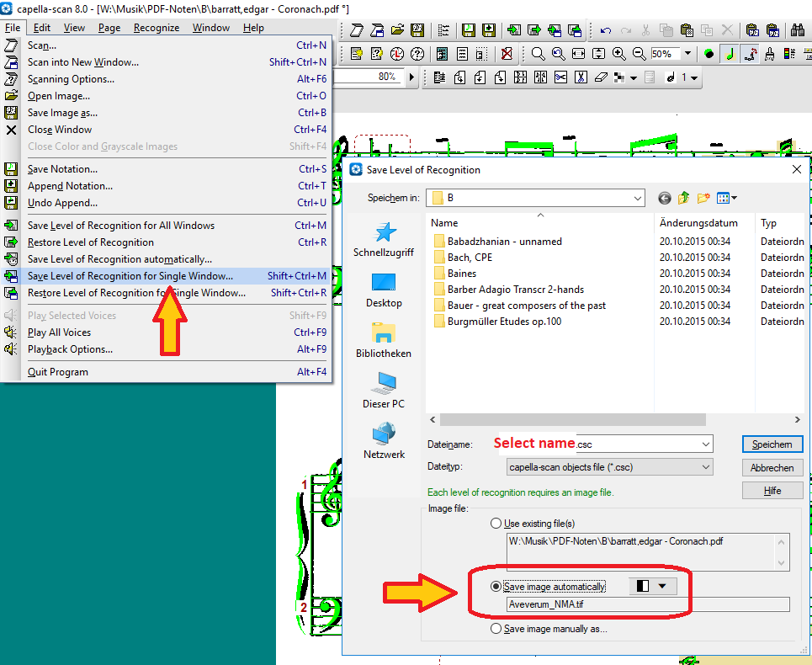812x665 pixels.
Task: Click the fit page width zoom icon
Action: coord(578,53)
